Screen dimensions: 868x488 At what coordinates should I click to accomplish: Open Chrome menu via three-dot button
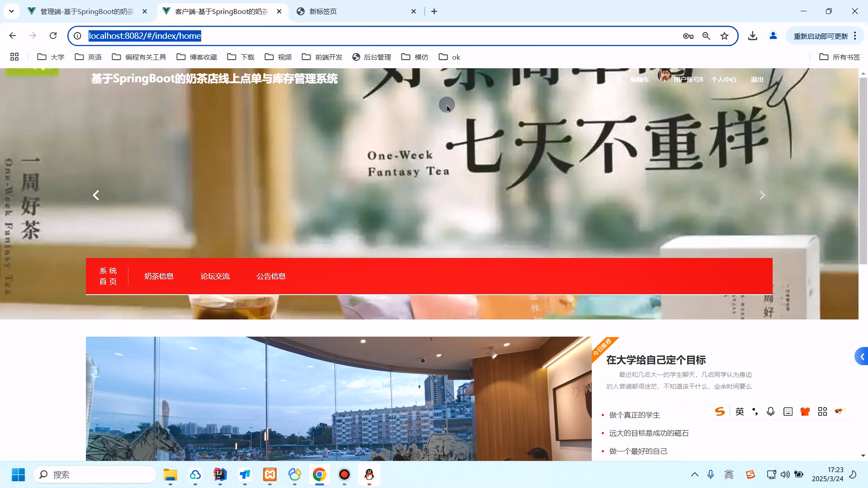coord(855,36)
